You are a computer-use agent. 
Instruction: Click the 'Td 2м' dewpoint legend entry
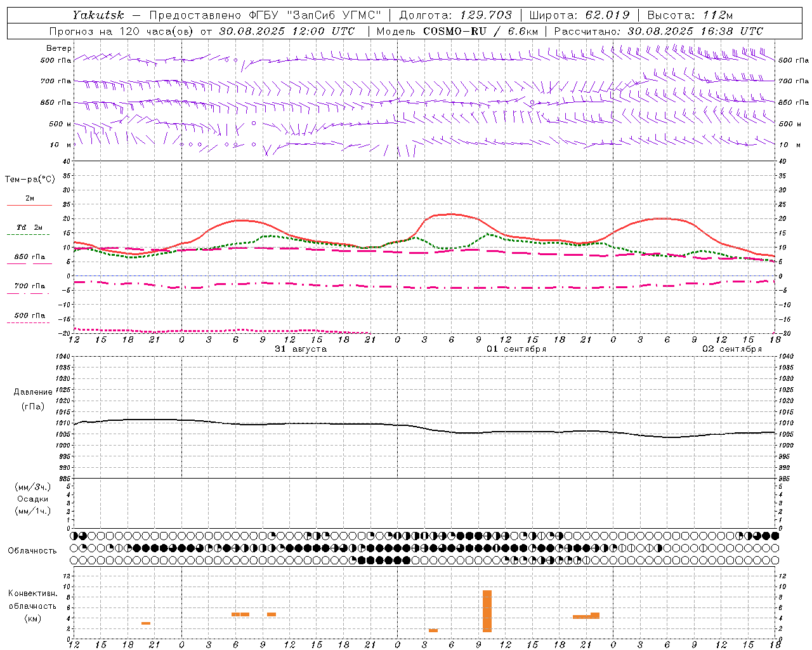tap(30, 227)
